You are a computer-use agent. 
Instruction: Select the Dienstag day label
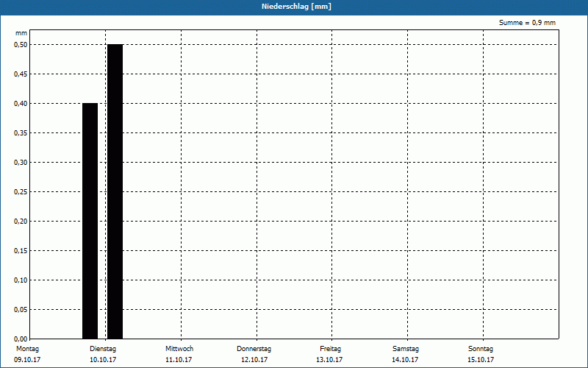[103, 348]
